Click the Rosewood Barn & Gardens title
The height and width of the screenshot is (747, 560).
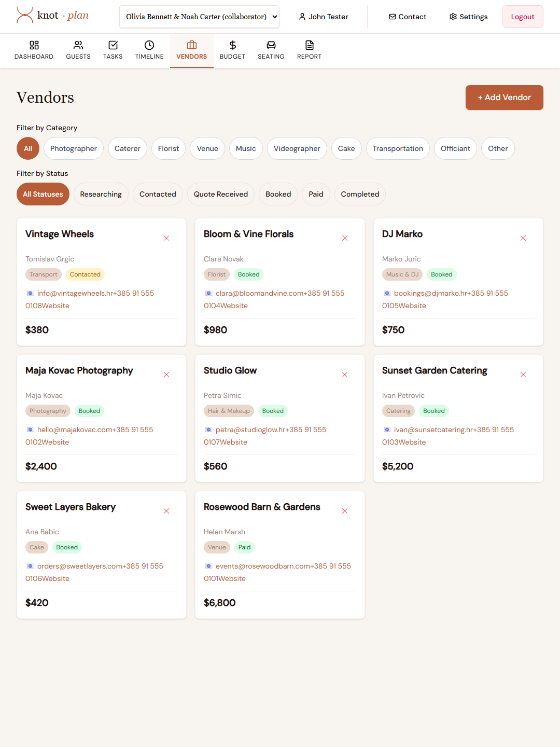[x=262, y=507]
